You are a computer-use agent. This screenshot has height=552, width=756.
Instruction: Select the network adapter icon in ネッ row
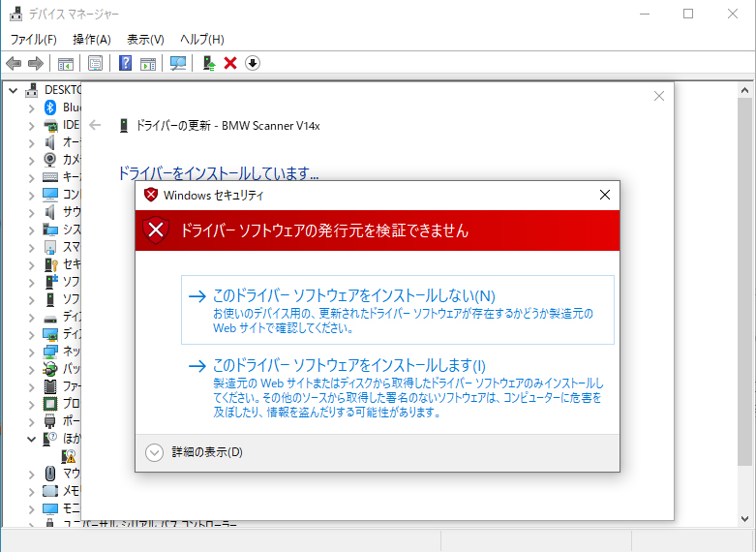[50, 352]
